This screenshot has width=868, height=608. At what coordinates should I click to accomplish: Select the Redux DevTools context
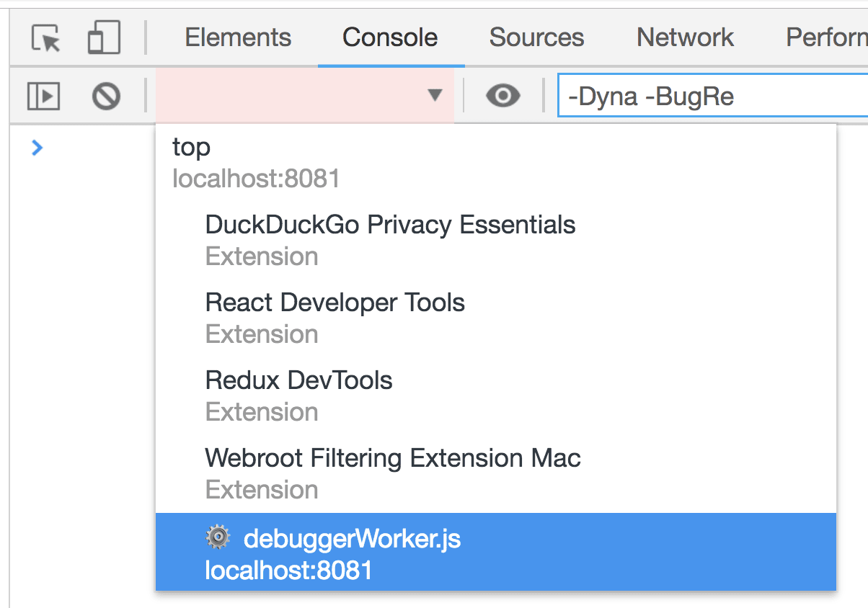coord(496,396)
